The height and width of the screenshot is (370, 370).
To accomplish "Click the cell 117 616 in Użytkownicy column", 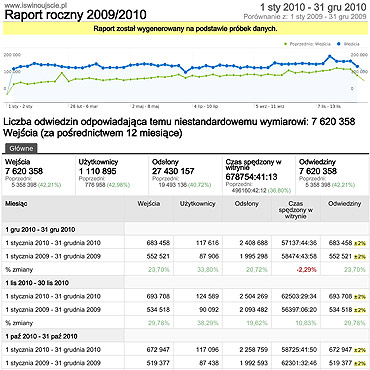I will (207, 243).
